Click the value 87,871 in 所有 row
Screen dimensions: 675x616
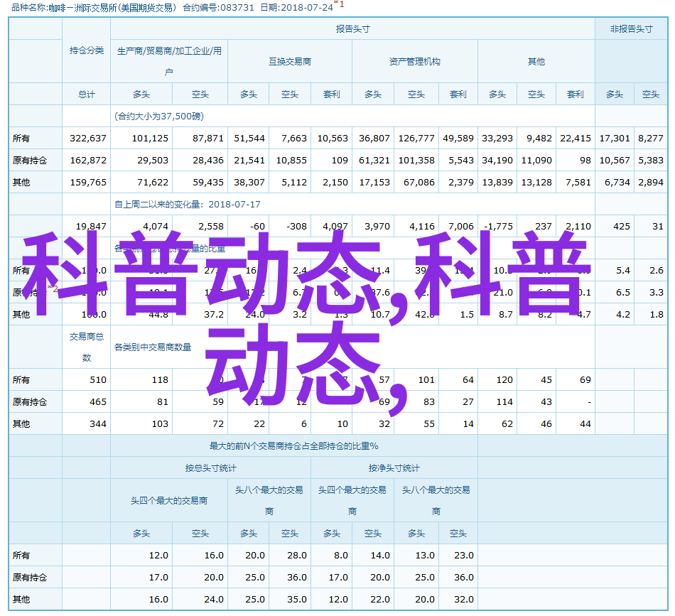coord(208,138)
